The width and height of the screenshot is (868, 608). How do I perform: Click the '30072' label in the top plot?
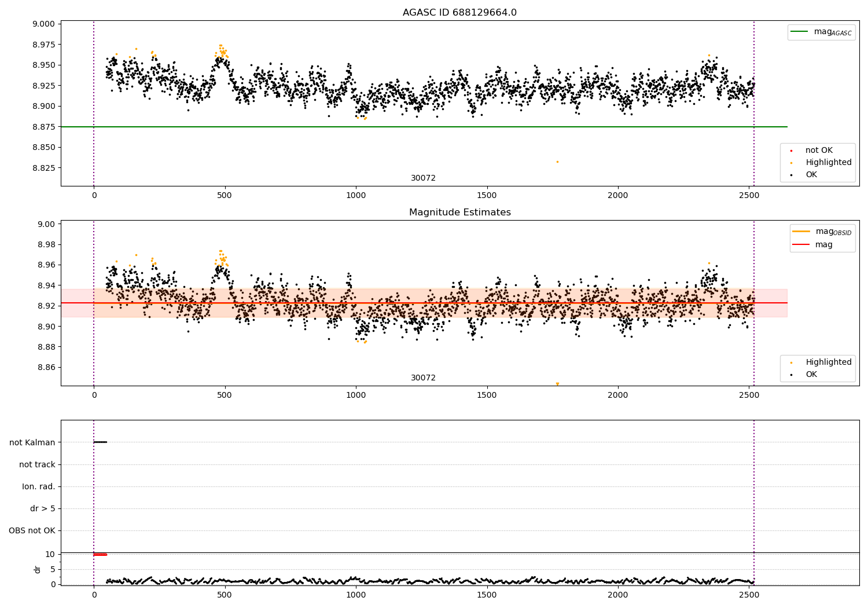click(423, 178)
